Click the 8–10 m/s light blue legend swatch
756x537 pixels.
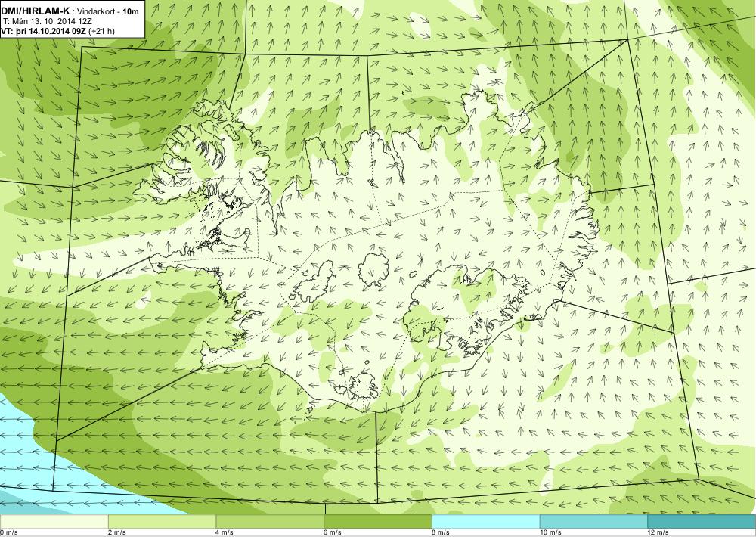486,522
